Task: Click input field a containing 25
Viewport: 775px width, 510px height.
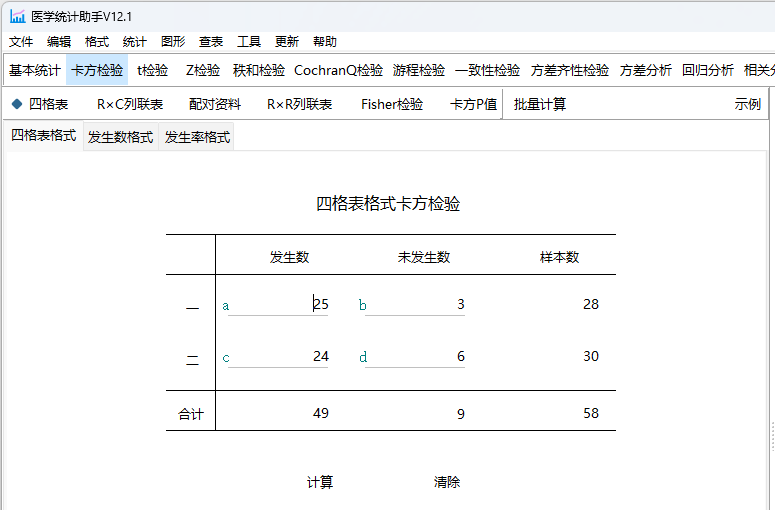Action: (278, 304)
